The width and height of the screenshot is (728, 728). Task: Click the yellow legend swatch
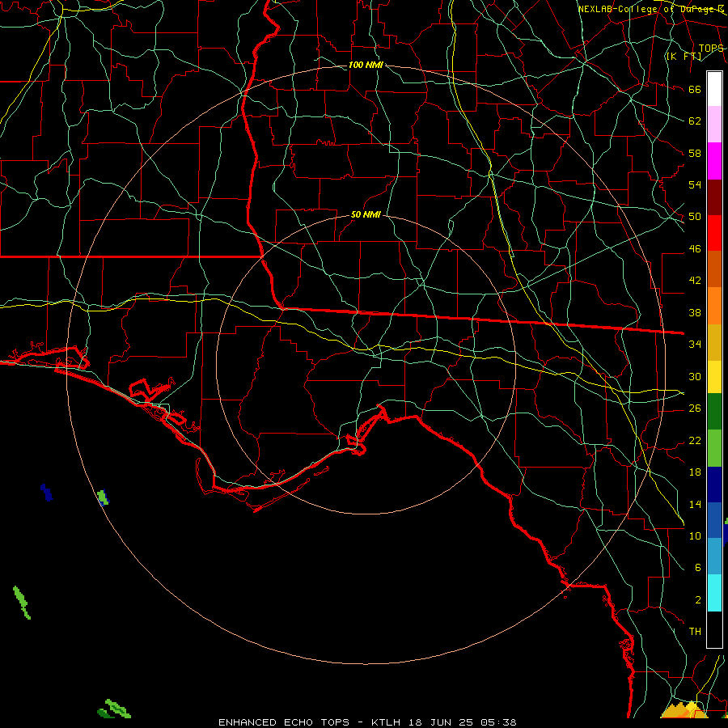714,377
